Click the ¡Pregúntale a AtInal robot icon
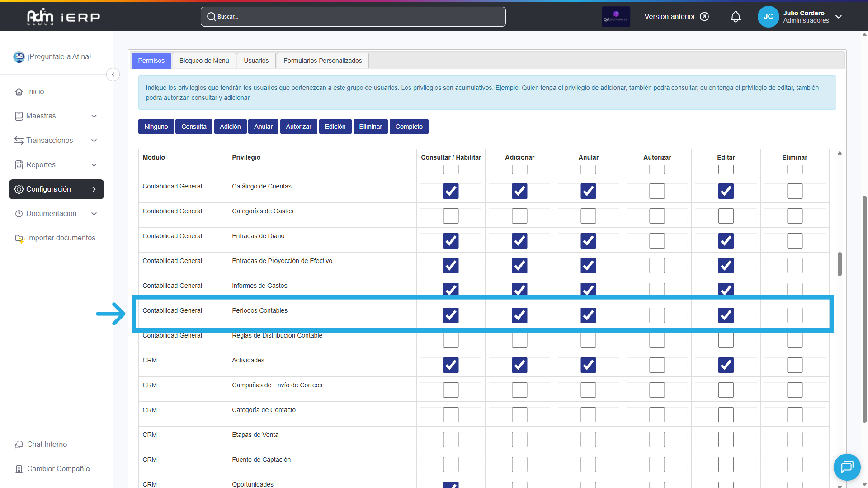 [19, 57]
